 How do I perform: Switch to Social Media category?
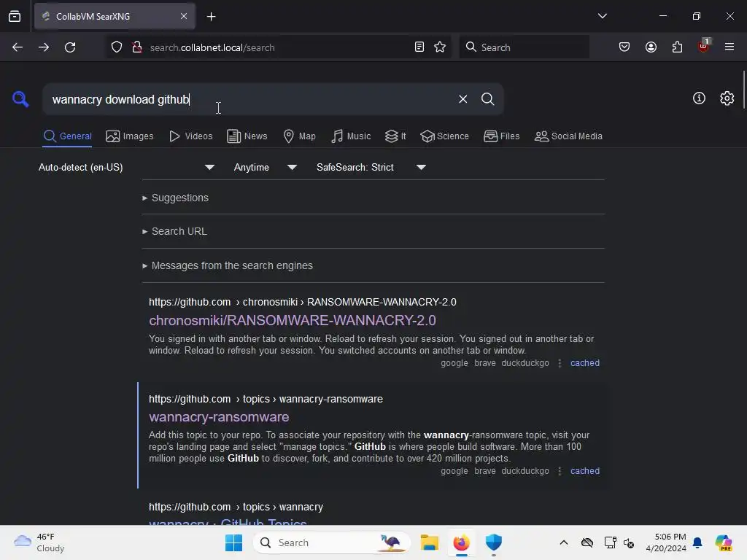point(568,136)
